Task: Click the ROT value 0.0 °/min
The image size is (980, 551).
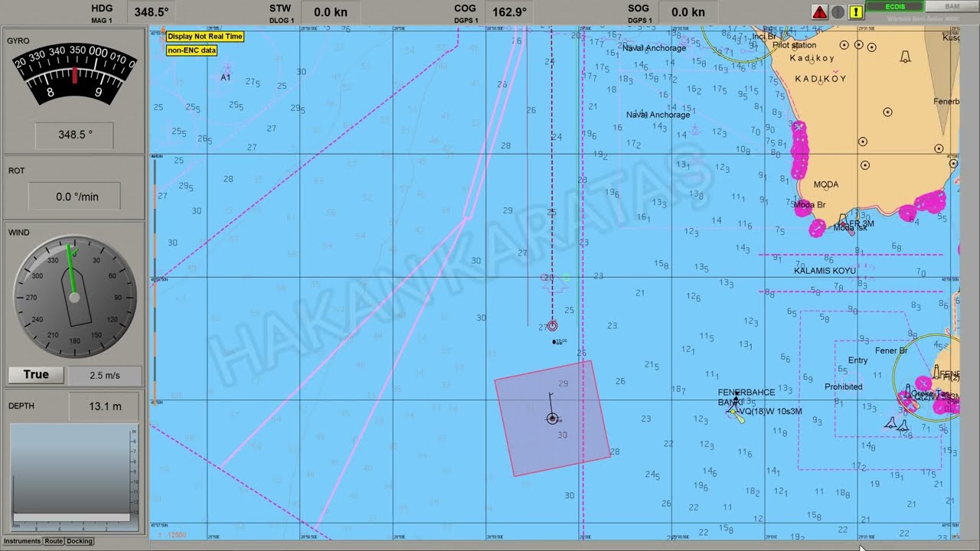Action: pyautogui.click(x=74, y=197)
